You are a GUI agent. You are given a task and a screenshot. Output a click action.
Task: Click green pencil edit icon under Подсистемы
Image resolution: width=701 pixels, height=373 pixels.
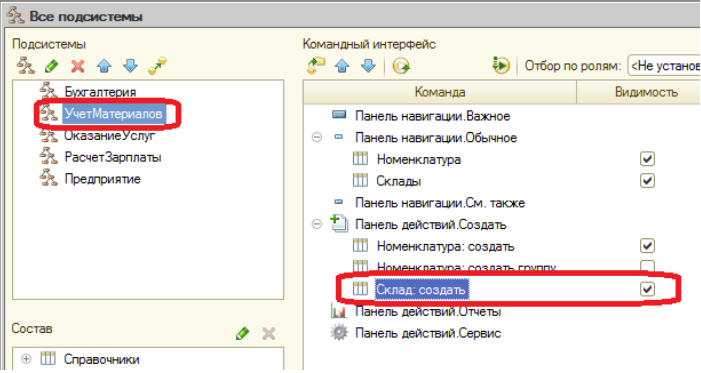(52, 66)
